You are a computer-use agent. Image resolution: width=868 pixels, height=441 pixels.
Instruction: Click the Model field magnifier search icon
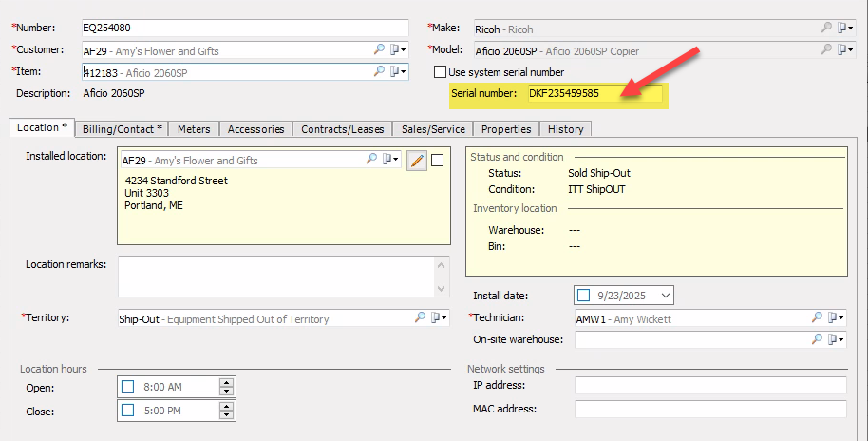(826, 49)
